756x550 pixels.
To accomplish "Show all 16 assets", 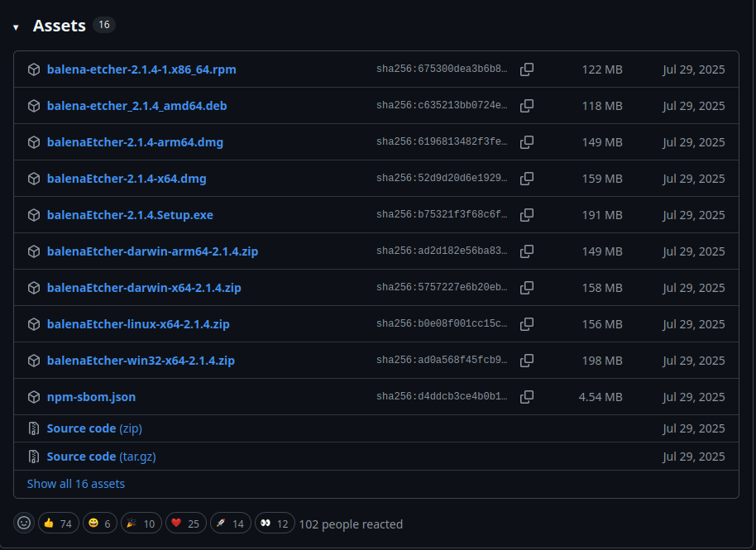I will click(x=75, y=483).
